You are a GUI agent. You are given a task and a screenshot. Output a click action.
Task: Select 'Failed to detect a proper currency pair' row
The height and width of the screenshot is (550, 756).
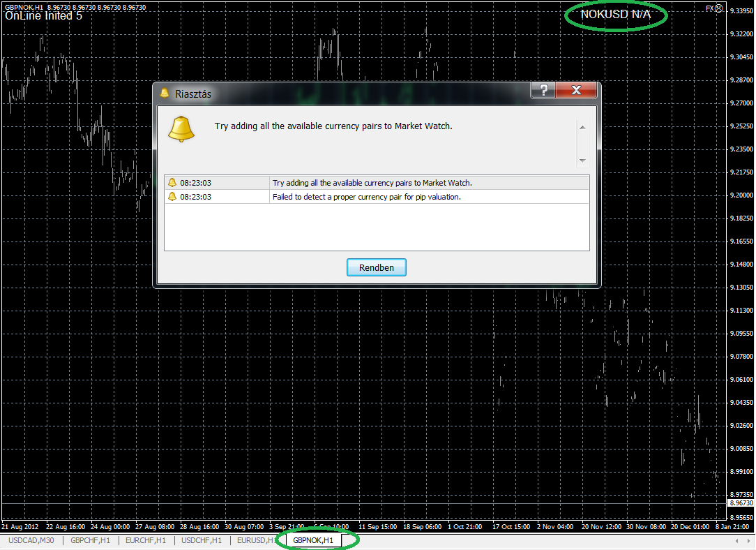tap(377, 197)
